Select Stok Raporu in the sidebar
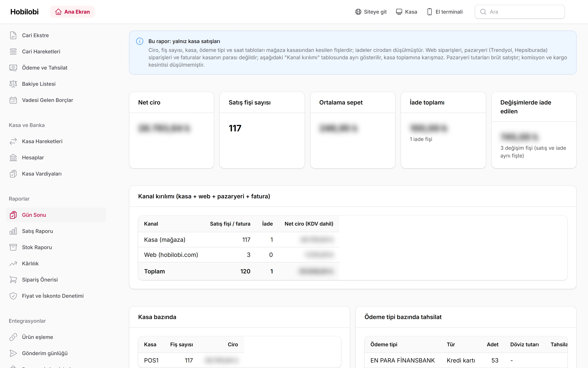This screenshot has height=368, width=588. point(56,247)
